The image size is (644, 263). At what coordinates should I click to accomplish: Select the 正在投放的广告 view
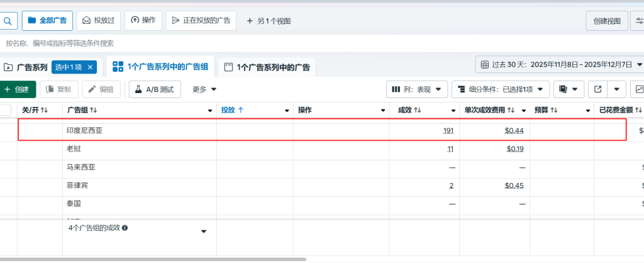pyautogui.click(x=201, y=21)
